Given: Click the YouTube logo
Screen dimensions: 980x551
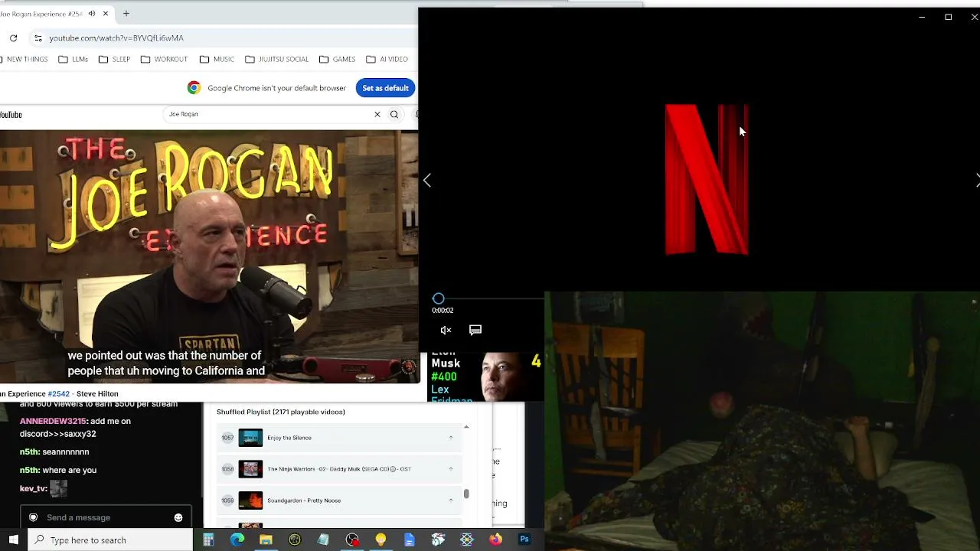Looking at the screenshot, I should [x=11, y=115].
